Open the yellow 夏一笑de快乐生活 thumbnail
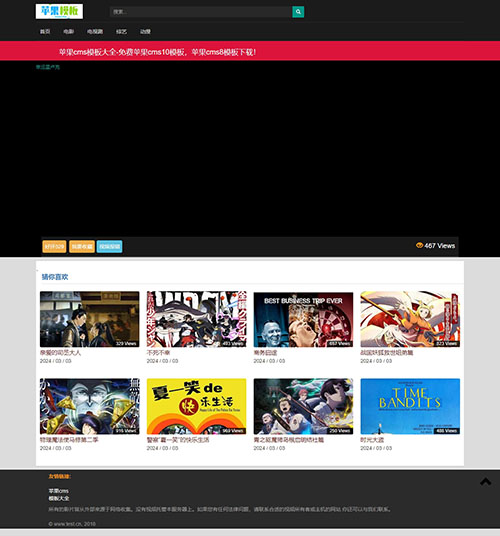The width and height of the screenshot is (500, 536). 197,406
